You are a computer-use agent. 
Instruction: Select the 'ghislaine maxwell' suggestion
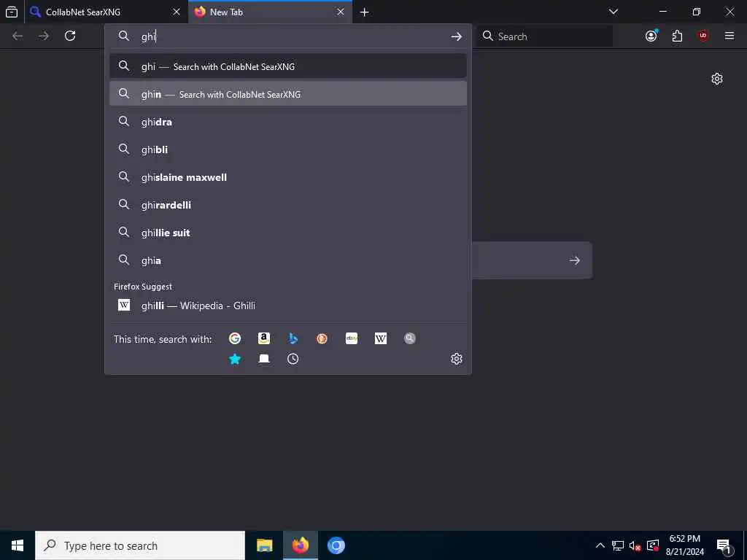(x=287, y=176)
